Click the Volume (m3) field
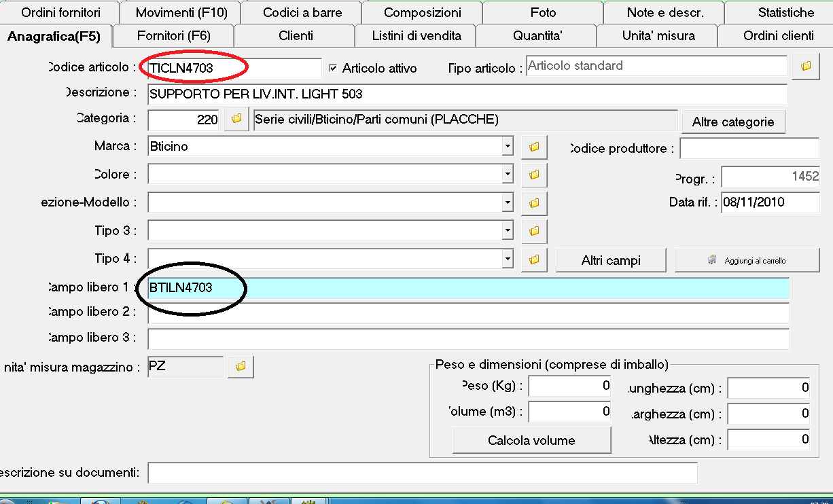Viewport: 833px width, 504px height. 569,412
